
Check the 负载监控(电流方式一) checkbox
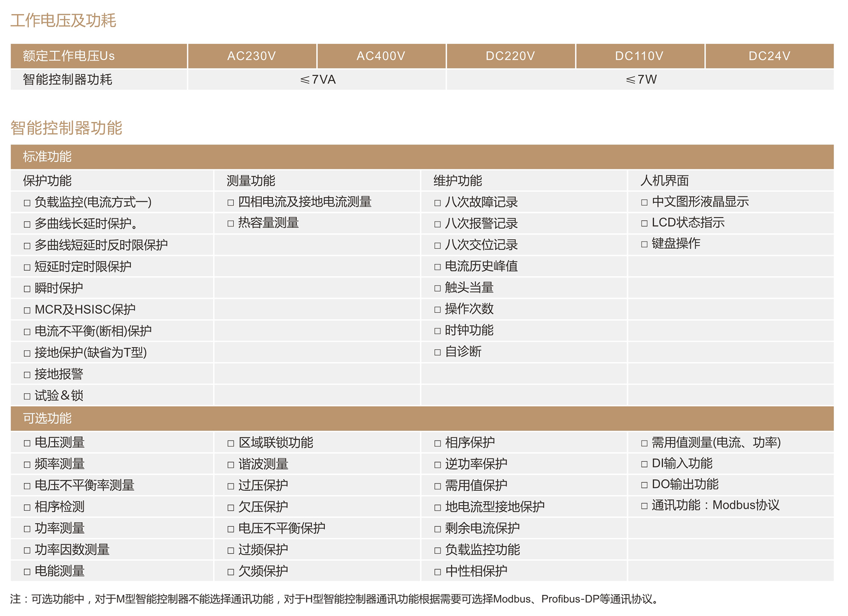[27, 203]
